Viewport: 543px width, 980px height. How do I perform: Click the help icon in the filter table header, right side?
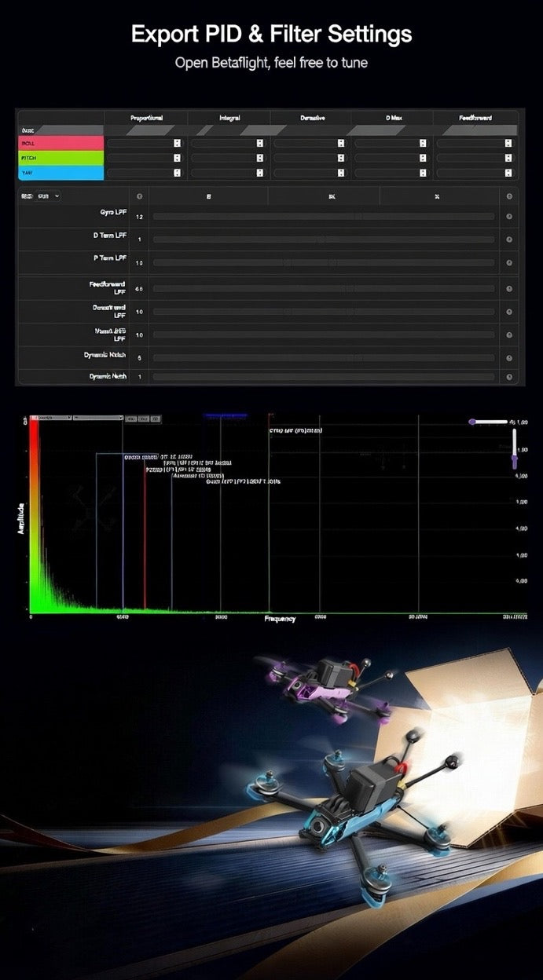(x=509, y=197)
